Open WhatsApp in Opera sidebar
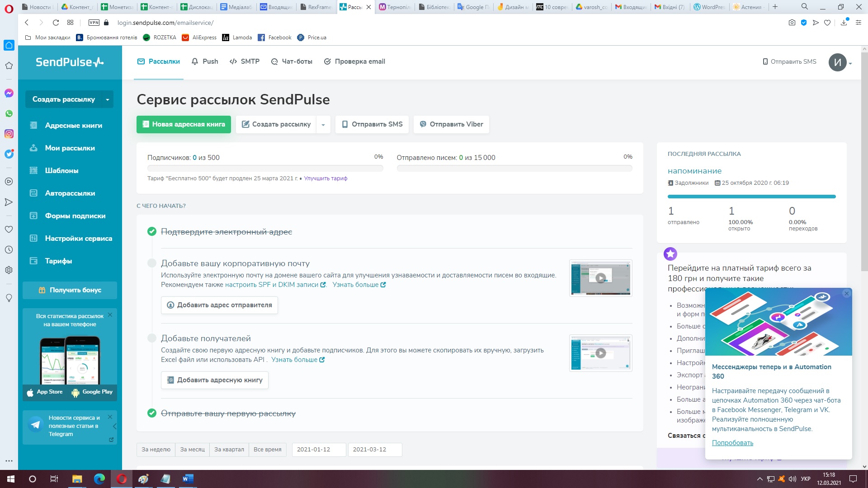 click(9, 113)
